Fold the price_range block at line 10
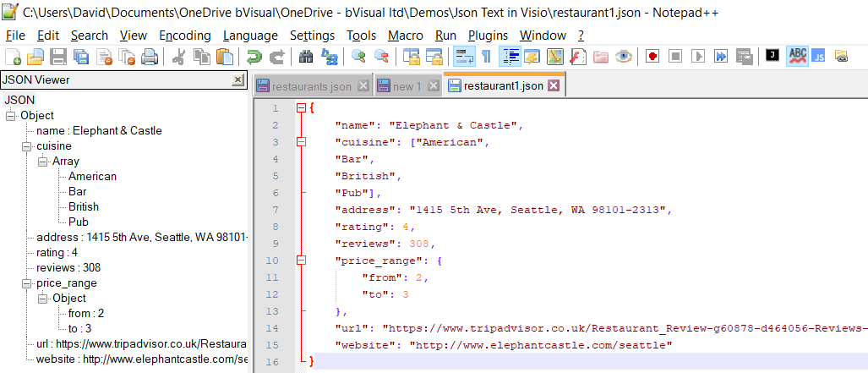Image resolution: width=868 pixels, height=373 pixels. click(301, 260)
